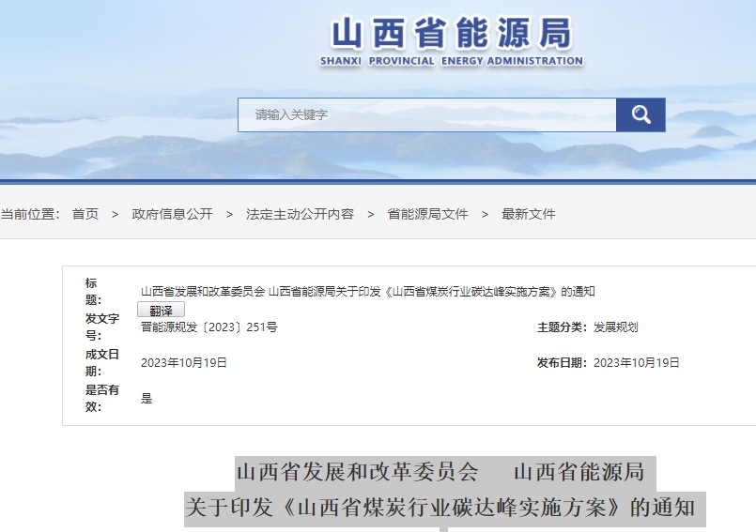
Task: Click the 当前位置 label
Action: [29, 214]
